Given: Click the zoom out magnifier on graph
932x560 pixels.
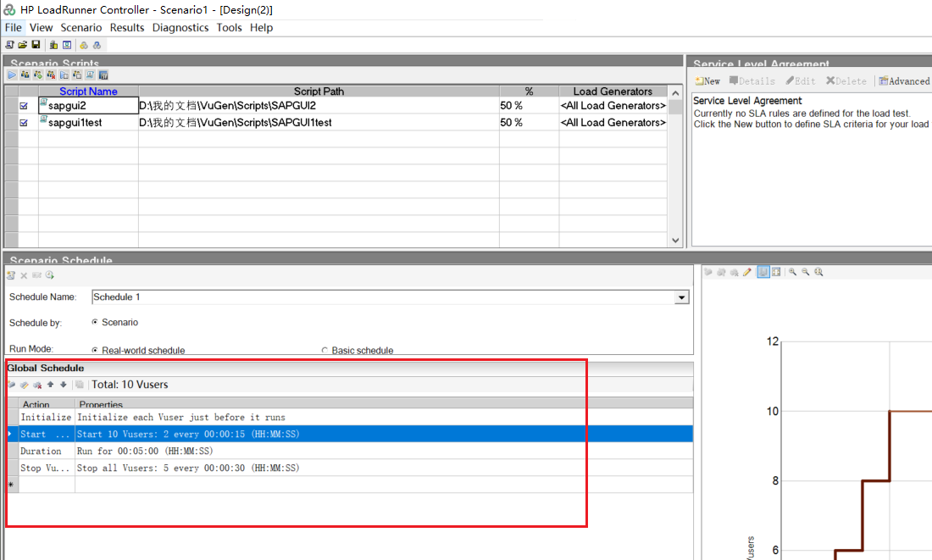Looking at the screenshot, I should pyautogui.click(x=806, y=272).
